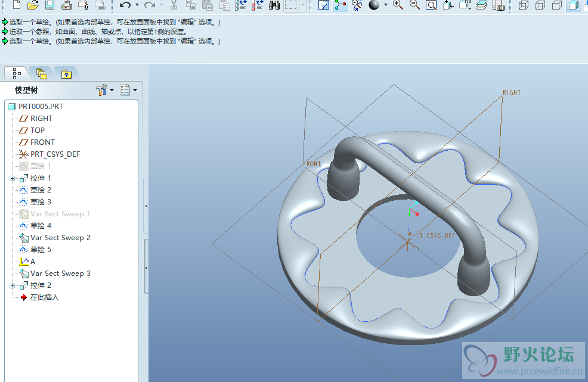Select the FRONT datum plane in tree
The image size is (588, 382).
37,142
